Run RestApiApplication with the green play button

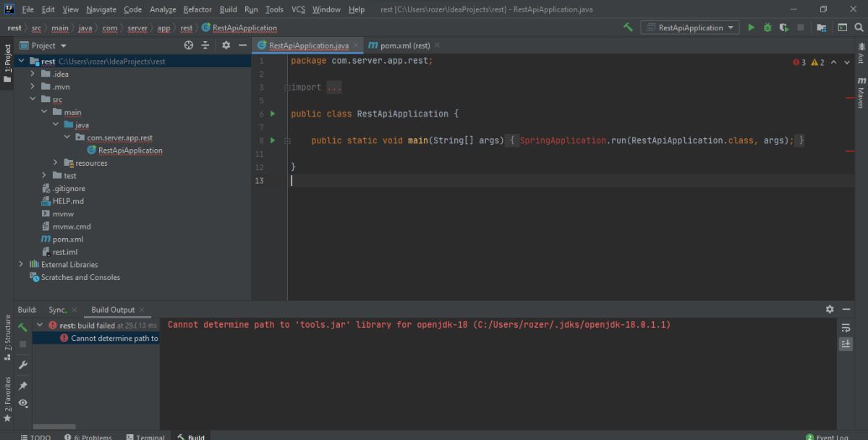coord(751,27)
